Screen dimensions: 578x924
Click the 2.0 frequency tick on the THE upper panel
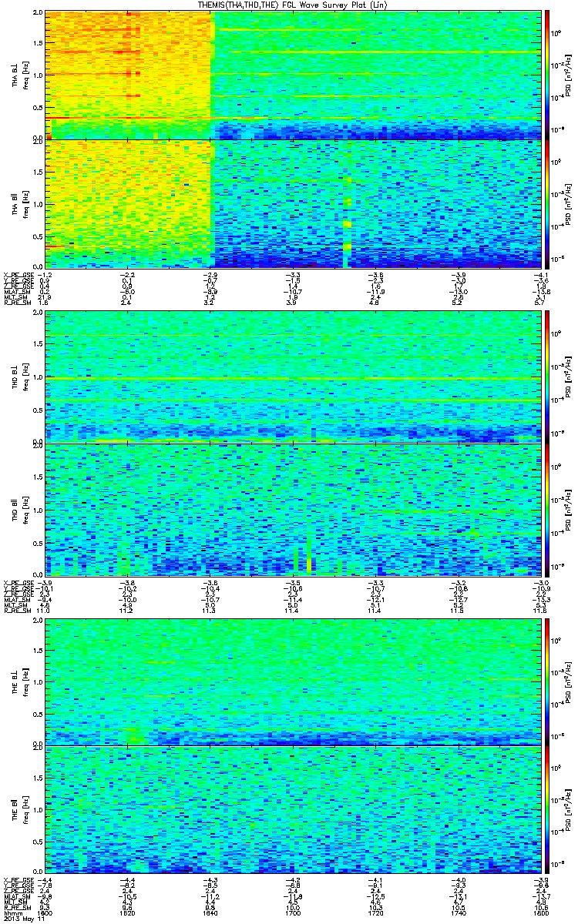tap(39, 620)
